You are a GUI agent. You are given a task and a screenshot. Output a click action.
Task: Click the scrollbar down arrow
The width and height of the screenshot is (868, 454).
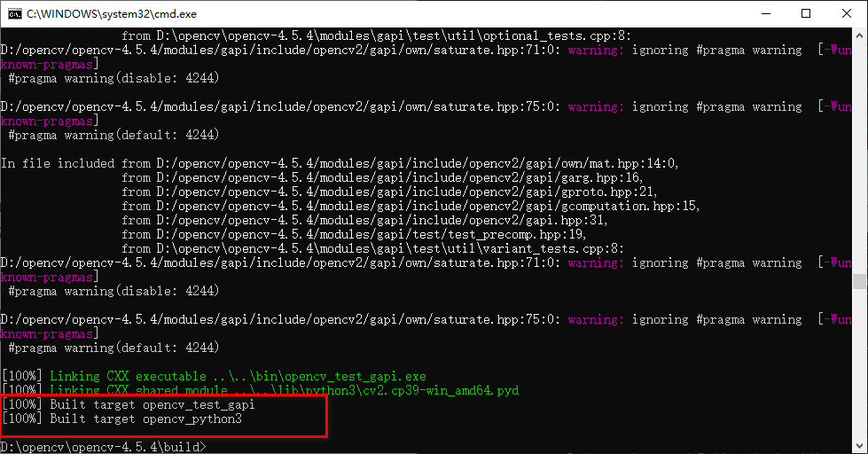point(859,446)
